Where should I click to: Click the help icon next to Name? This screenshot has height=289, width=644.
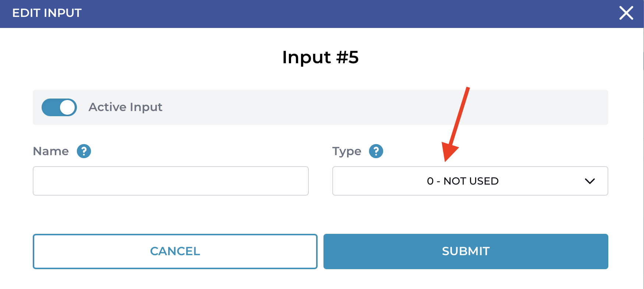coord(84,151)
